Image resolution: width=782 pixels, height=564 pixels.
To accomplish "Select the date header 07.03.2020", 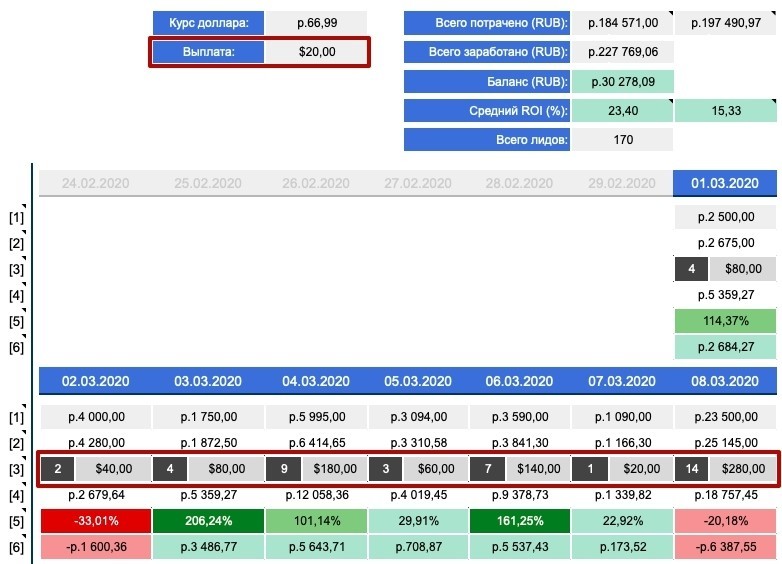I will coord(621,381).
